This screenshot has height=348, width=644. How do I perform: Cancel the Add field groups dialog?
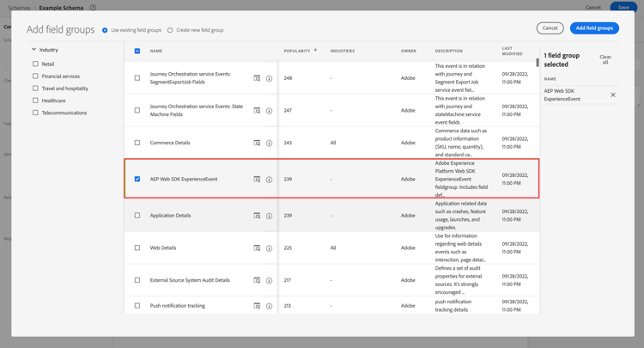pos(550,28)
